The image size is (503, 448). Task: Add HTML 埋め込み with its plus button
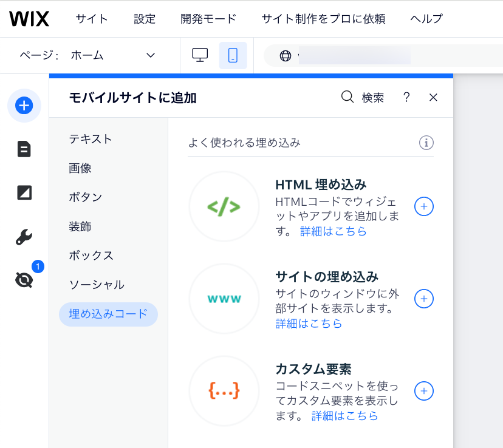[x=423, y=206]
